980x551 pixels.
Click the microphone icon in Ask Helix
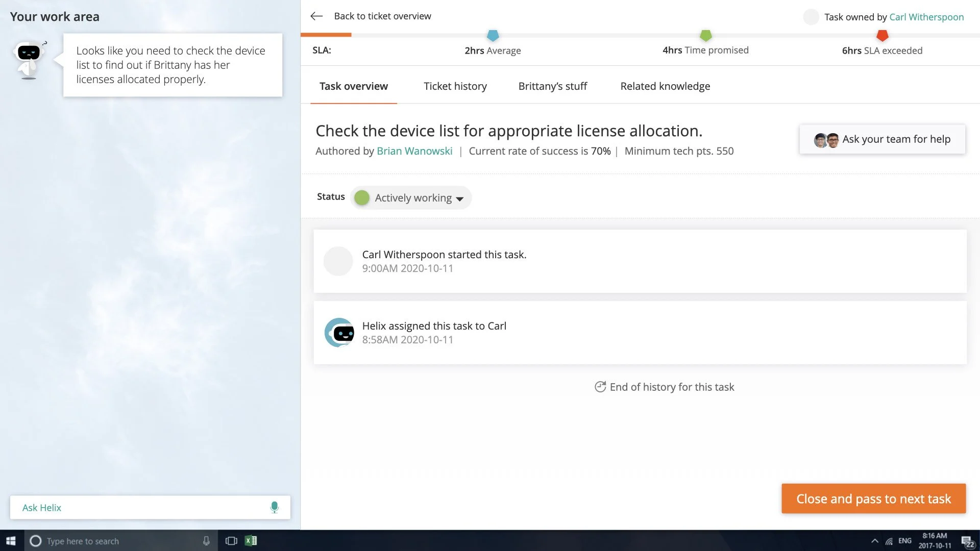(x=274, y=507)
